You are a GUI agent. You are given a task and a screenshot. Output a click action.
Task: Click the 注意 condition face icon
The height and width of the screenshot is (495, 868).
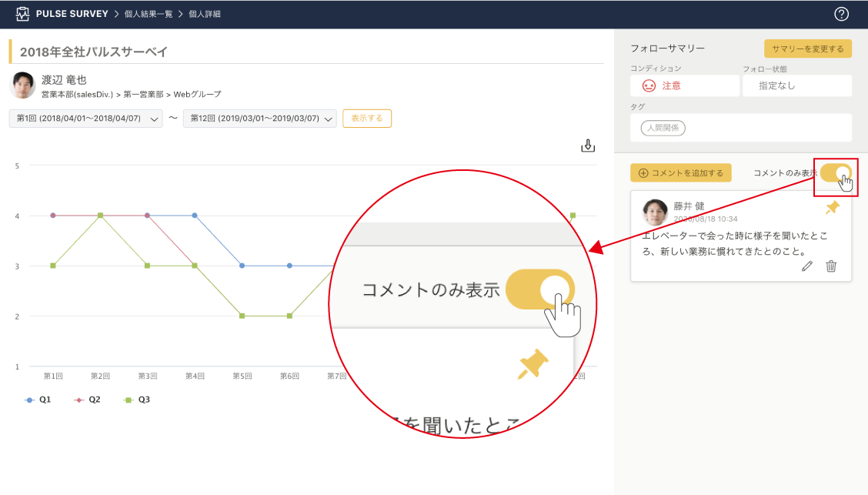pos(649,86)
